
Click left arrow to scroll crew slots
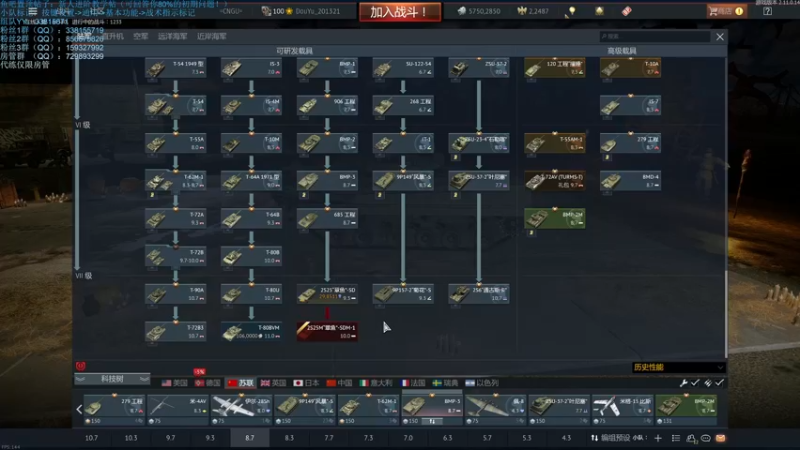tap(79, 409)
